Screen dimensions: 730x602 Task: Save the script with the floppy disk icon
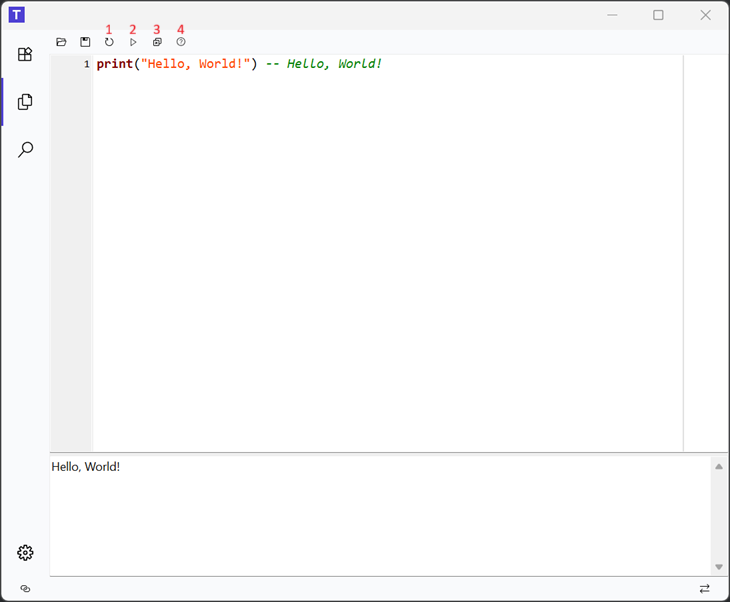click(x=85, y=42)
